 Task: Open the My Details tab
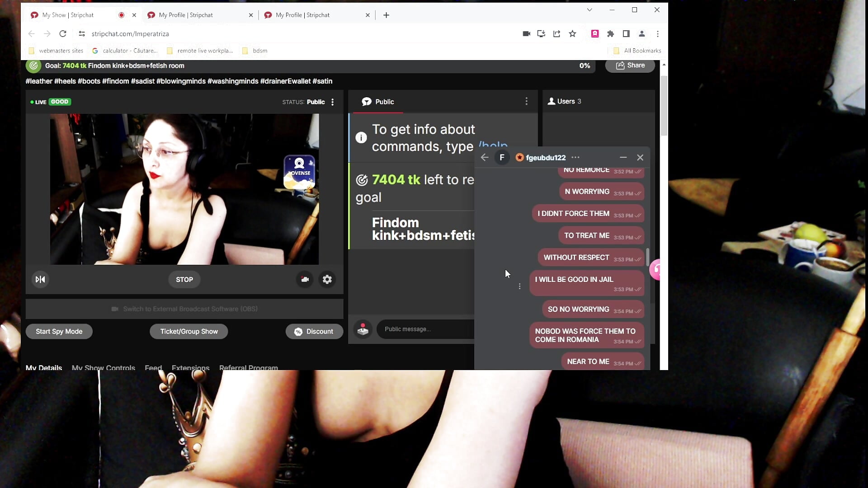coord(44,367)
